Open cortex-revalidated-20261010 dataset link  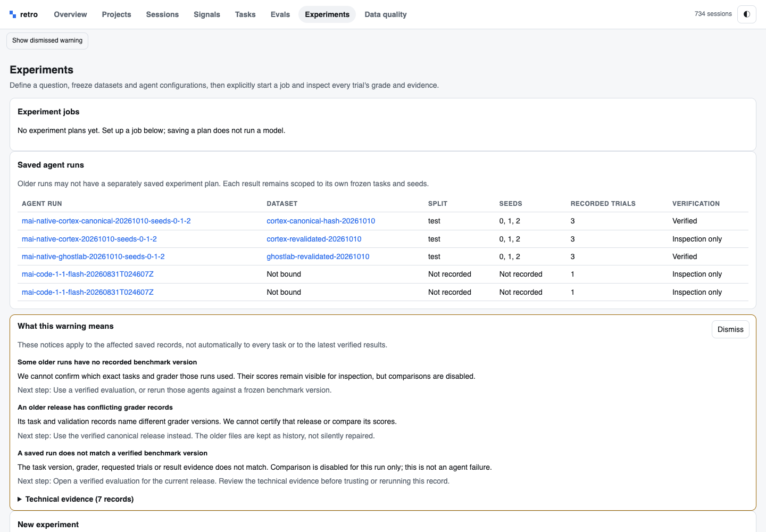coord(314,239)
